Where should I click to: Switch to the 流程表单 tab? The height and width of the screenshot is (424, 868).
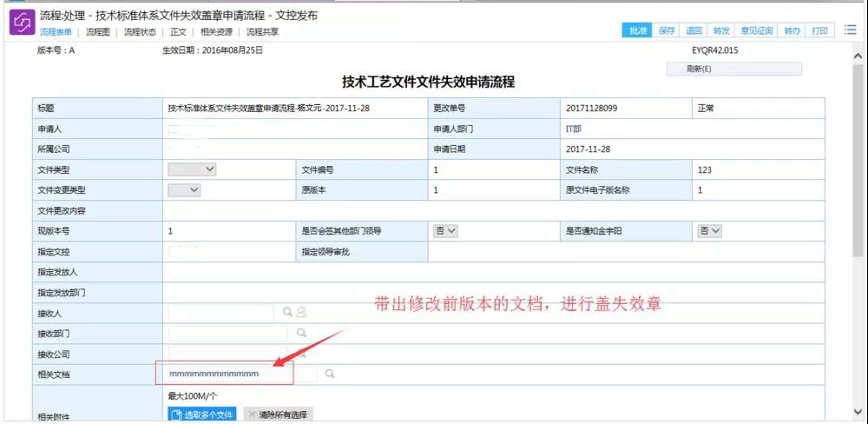(x=56, y=32)
